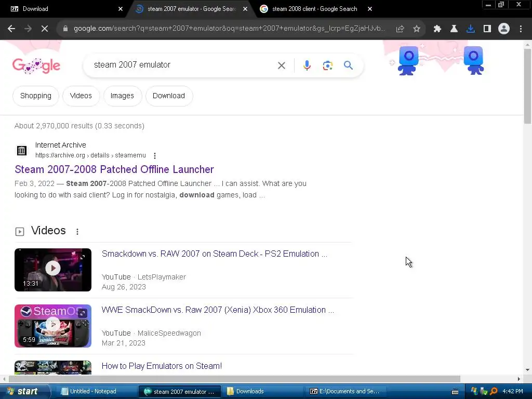Open How to Play Emulators on Steam link

pos(162,366)
